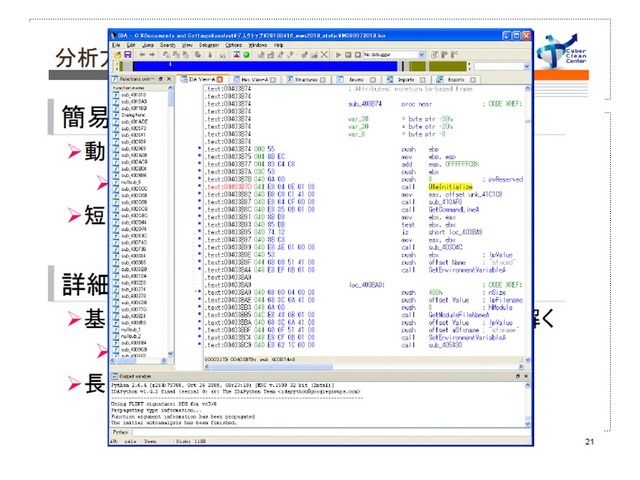This screenshot has width=640, height=480.
Task: Open the Options menu
Action: tap(233, 45)
